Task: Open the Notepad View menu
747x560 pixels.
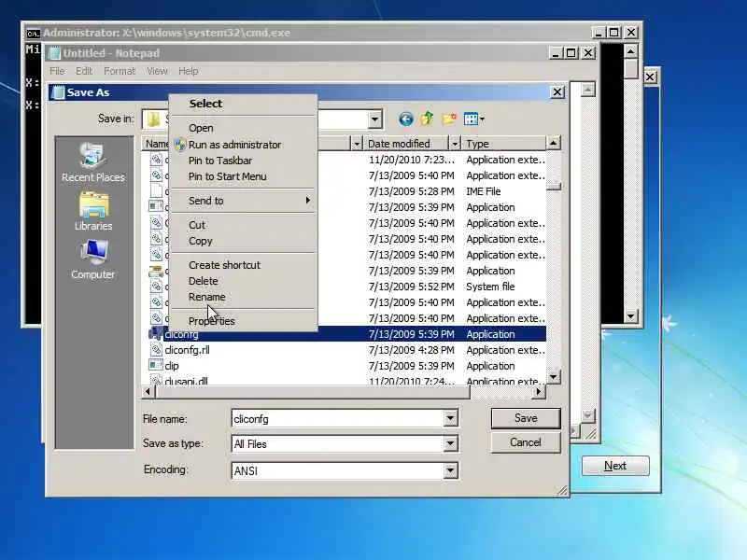Action: (x=157, y=71)
